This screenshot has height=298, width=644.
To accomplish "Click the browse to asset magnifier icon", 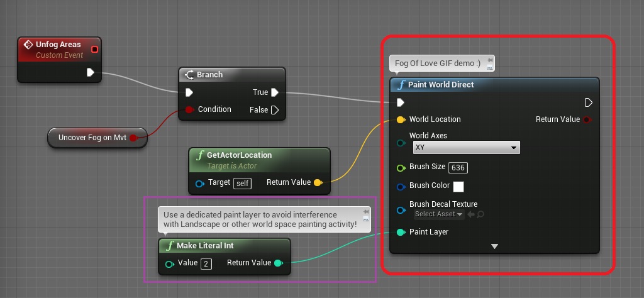I will [480, 214].
